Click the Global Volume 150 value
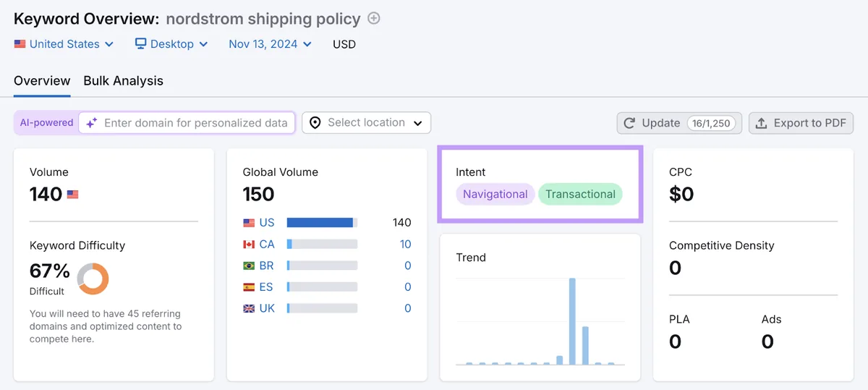Screen dimensions: 868x390 pyautogui.click(x=258, y=194)
